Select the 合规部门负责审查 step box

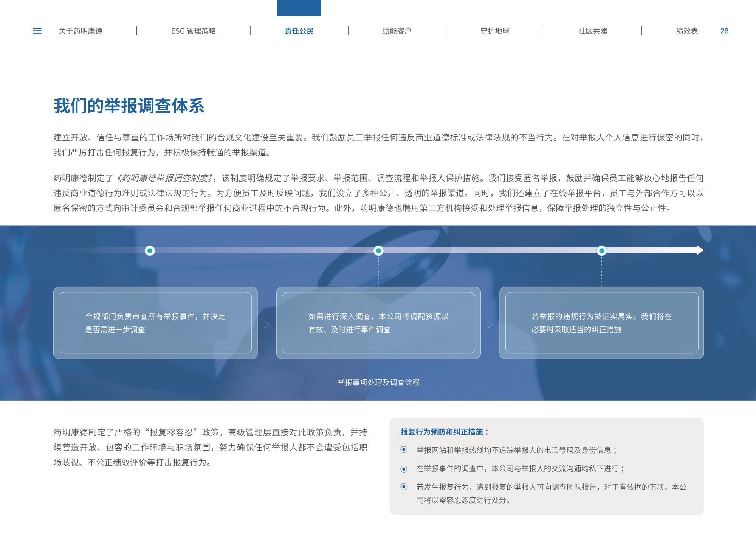(x=155, y=323)
